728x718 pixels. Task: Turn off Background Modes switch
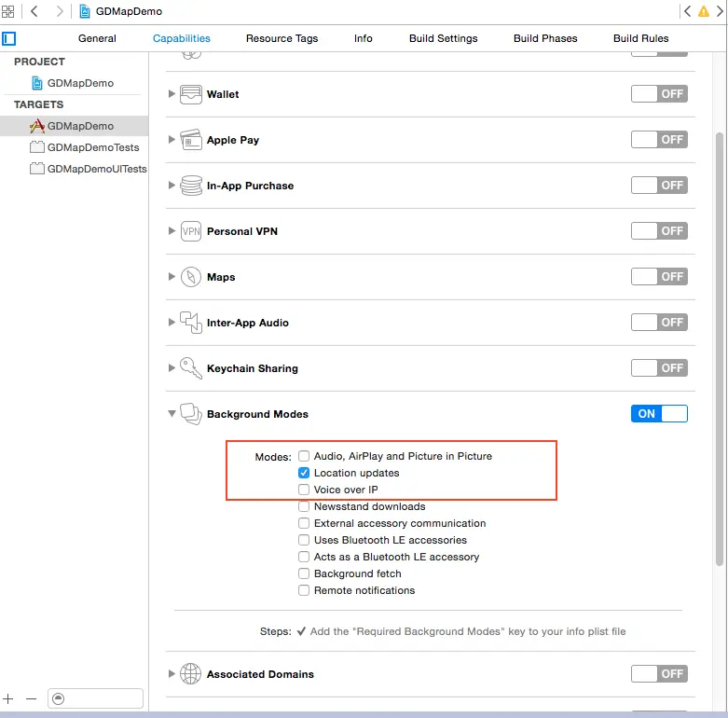tap(659, 414)
